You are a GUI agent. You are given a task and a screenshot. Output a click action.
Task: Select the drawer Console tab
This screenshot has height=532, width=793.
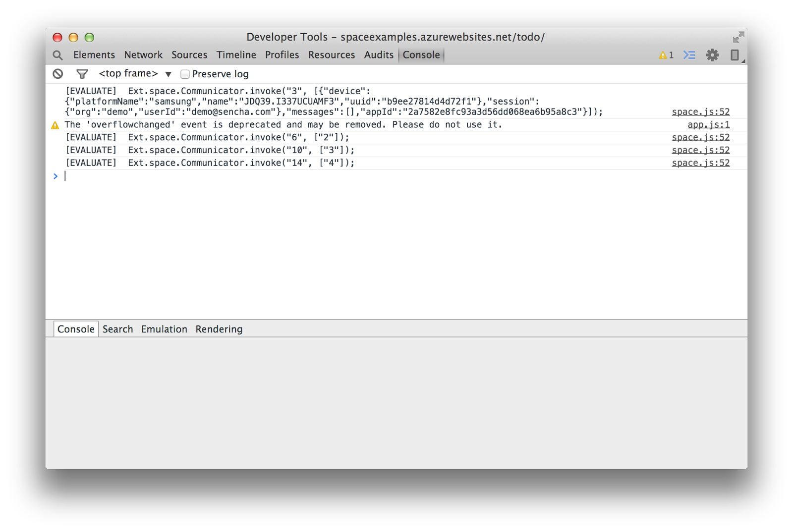(76, 329)
